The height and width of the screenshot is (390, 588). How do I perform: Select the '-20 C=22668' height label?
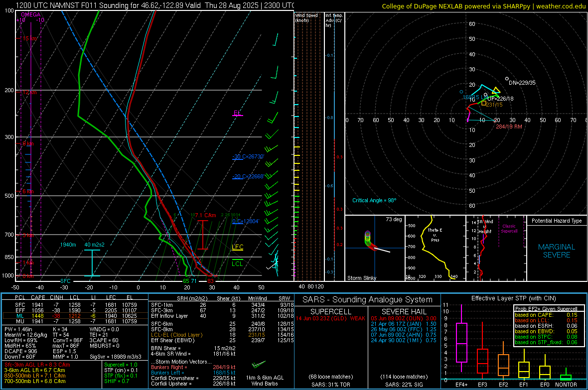coord(248,176)
